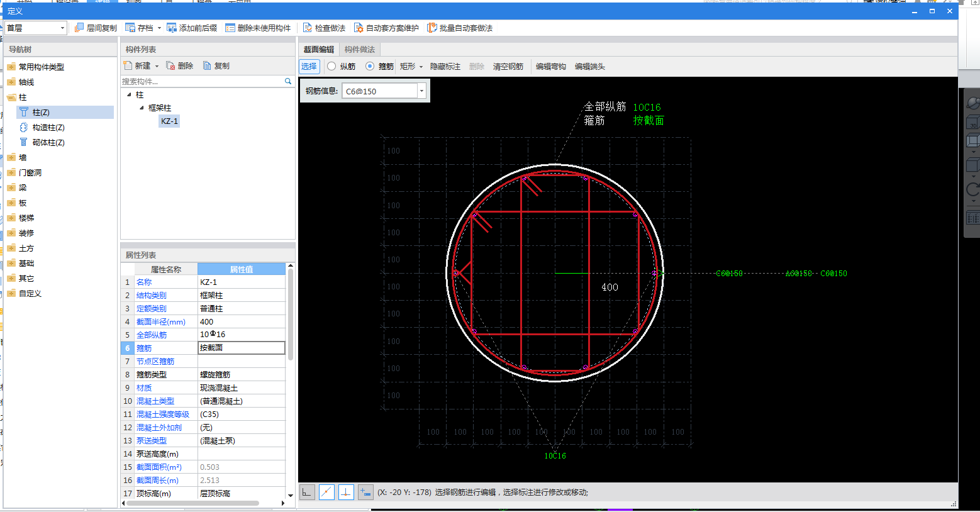Click the 选择 button in section editor

(309, 66)
